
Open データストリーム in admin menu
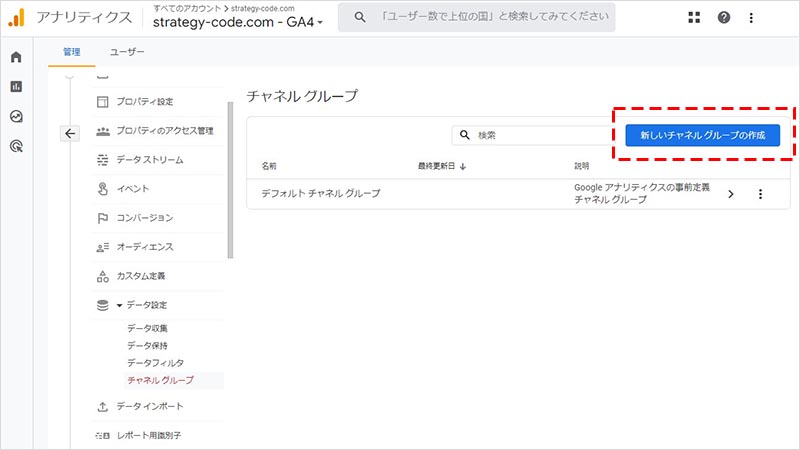coord(149,160)
